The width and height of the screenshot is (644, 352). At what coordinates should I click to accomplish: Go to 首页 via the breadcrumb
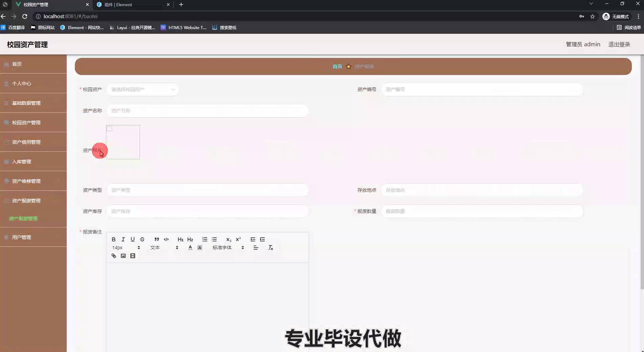337,66
